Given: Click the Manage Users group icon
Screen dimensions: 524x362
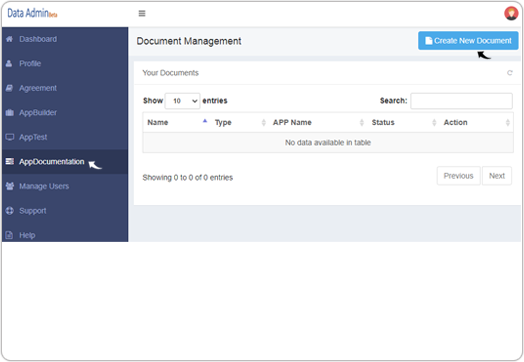Looking at the screenshot, I should coord(10,186).
